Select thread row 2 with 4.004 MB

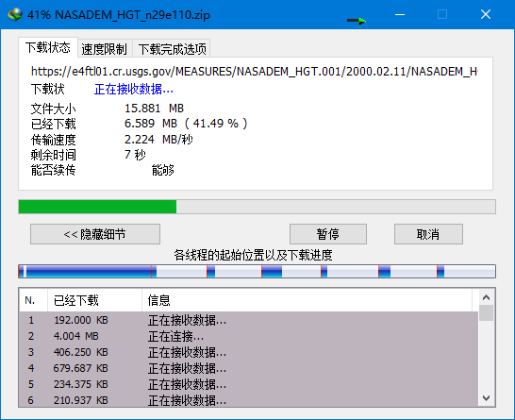coord(249,336)
